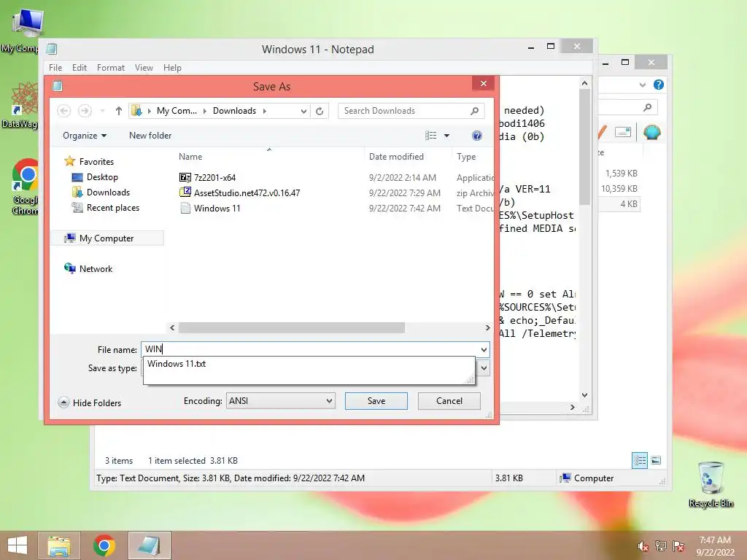Click Hide Folders toggle button

[90, 402]
